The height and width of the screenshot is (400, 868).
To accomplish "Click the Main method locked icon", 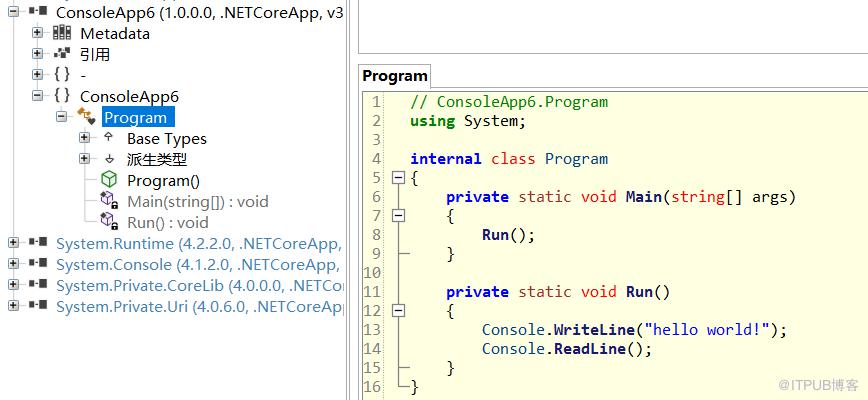I will coord(109,200).
